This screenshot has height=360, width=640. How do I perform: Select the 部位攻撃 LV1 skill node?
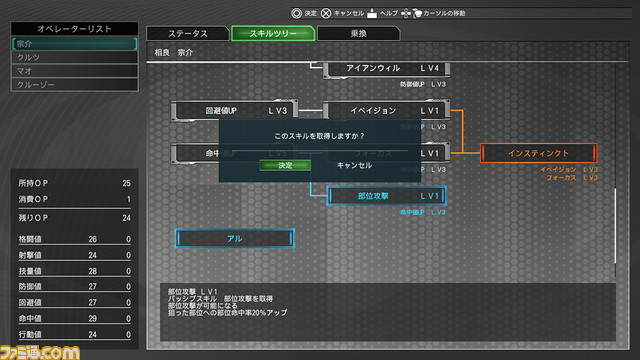(x=386, y=196)
